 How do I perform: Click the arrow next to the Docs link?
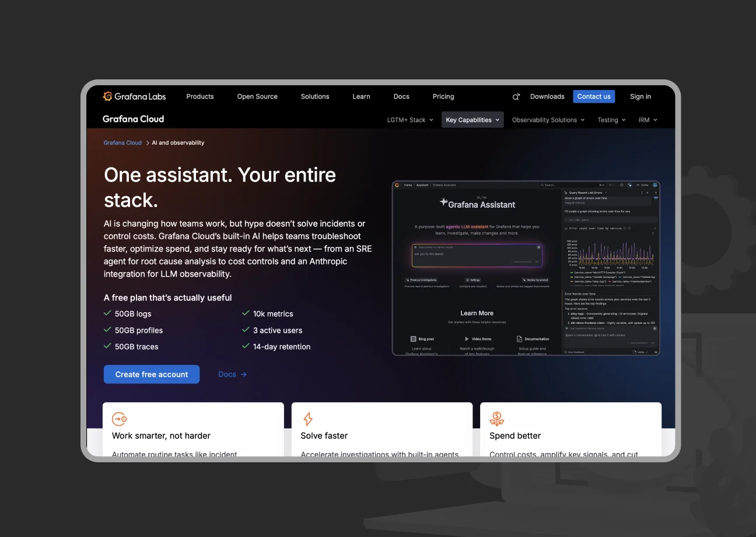(244, 375)
